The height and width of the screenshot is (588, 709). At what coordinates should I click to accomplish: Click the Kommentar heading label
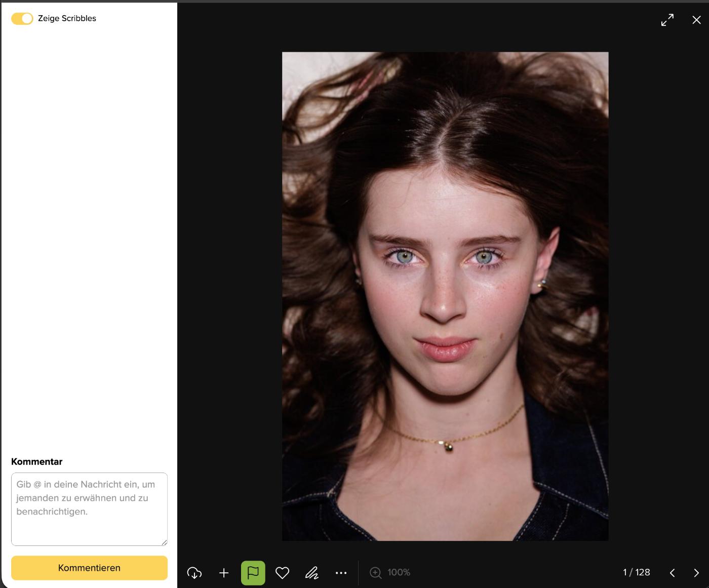tap(37, 461)
